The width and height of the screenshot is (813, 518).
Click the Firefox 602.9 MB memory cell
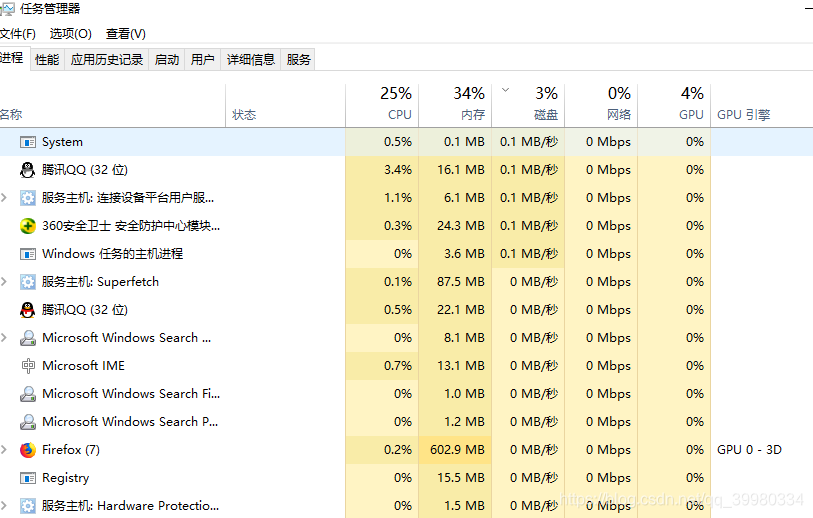455,450
